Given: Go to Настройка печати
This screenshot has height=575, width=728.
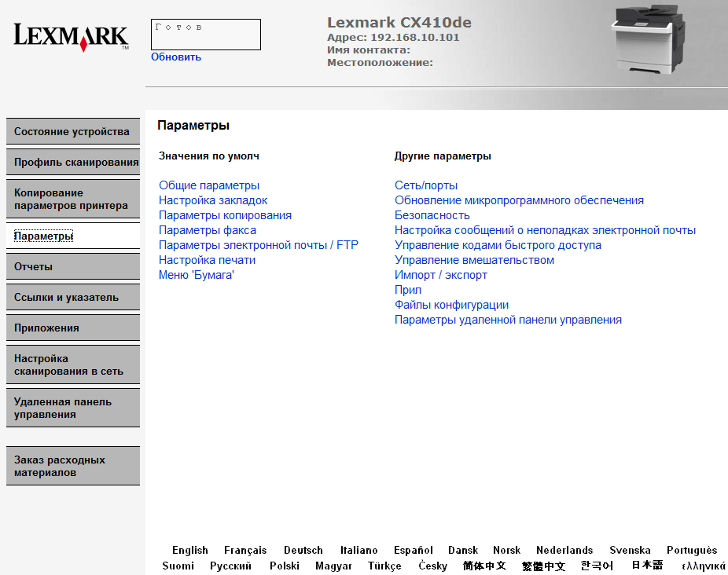Looking at the screenshot, I should (x=207, y=260).
